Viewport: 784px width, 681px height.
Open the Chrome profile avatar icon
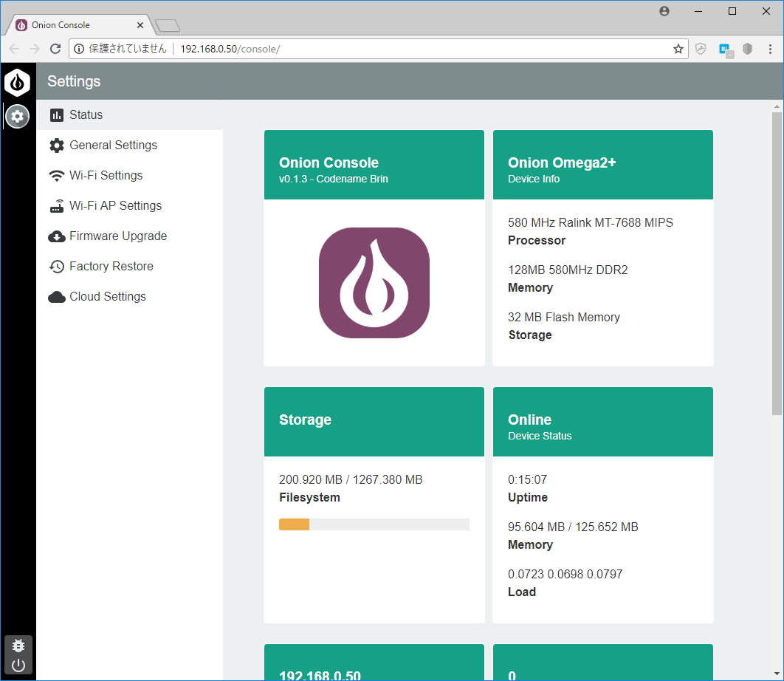tap(664, 11)
